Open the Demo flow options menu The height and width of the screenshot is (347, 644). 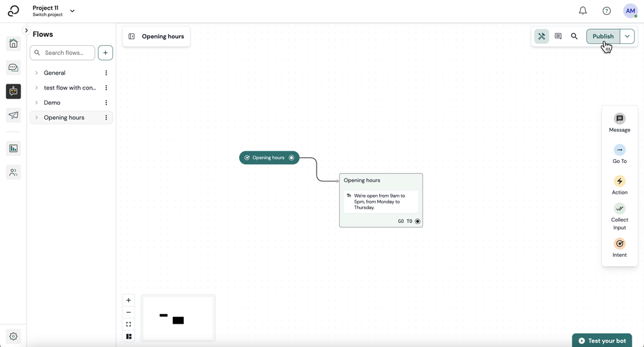click(106, 102)
